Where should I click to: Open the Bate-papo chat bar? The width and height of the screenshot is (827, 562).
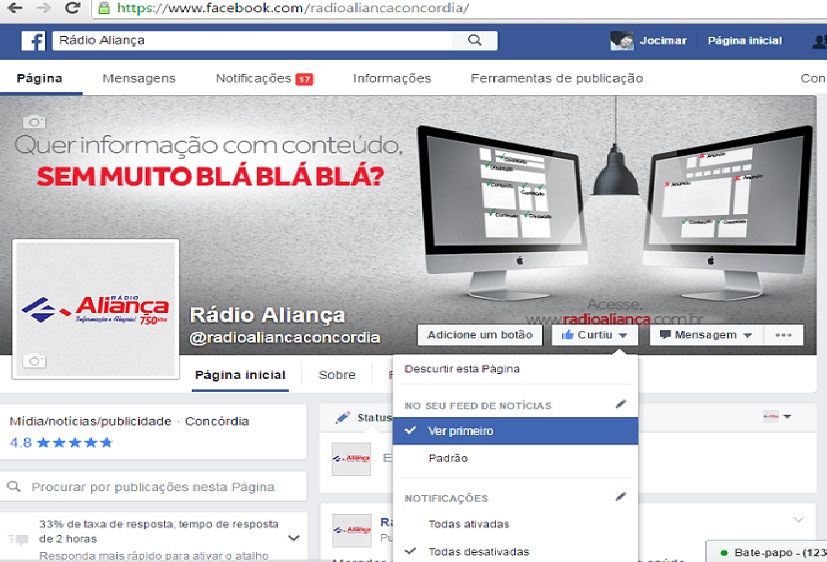[x=767, y=552]
